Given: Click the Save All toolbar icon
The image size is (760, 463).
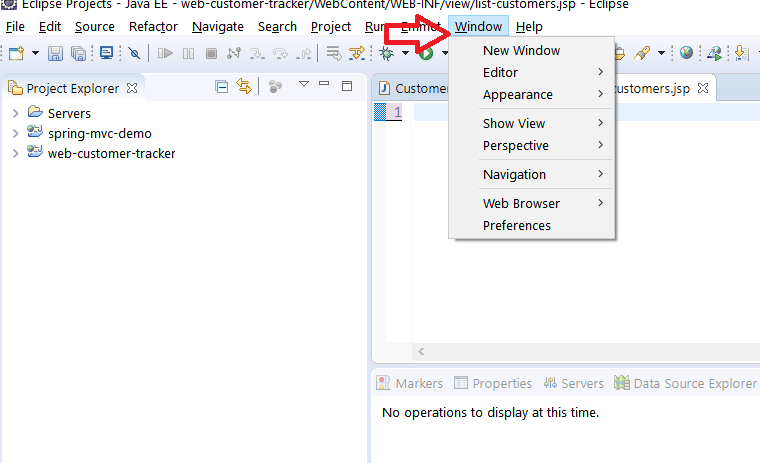Looking at the screenshot, I should click(x=78, y=53).
